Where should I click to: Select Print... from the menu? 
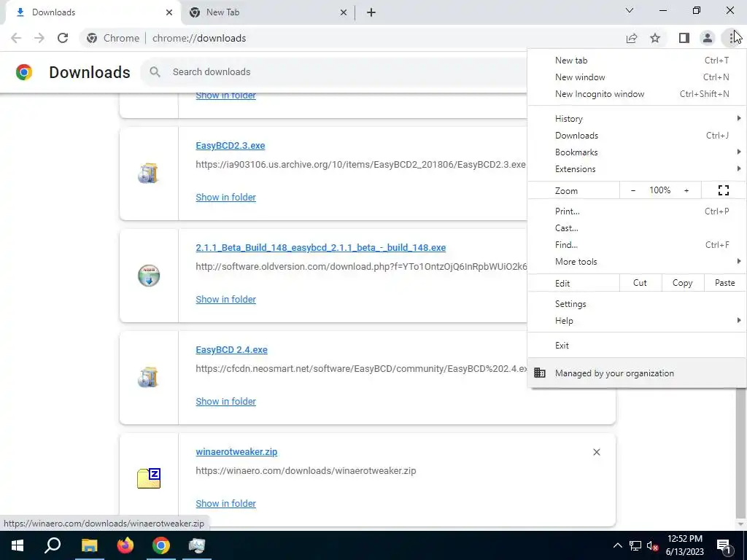coord(637,211)
